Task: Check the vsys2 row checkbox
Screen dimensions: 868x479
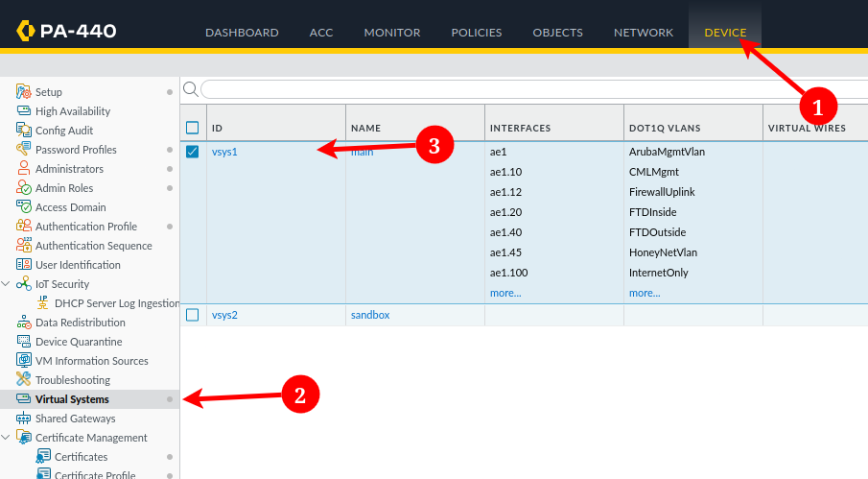Action: click(x=193, y=315)
